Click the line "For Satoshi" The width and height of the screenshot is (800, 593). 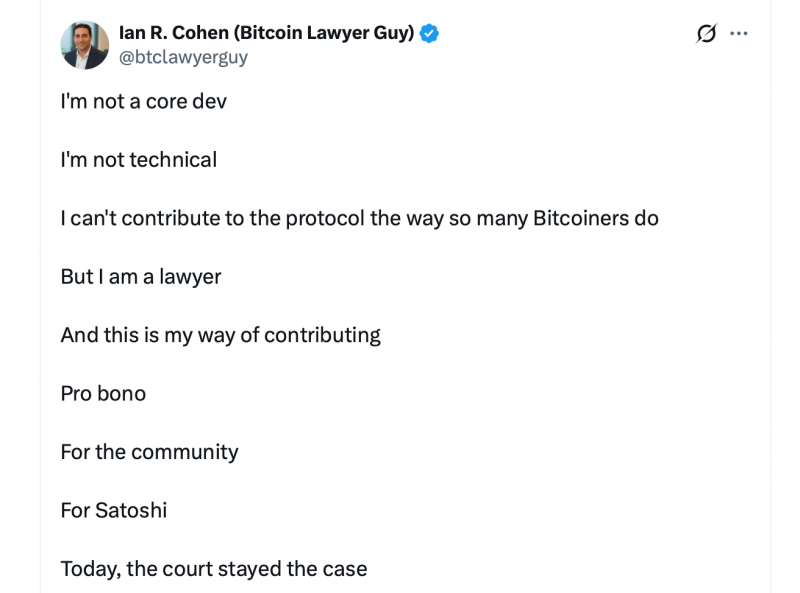click(114, 510)
